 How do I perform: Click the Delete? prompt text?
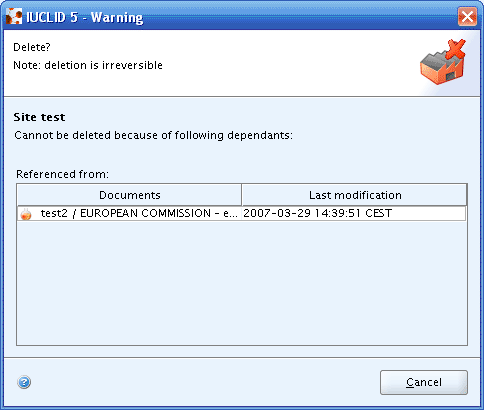pos(32,47)
